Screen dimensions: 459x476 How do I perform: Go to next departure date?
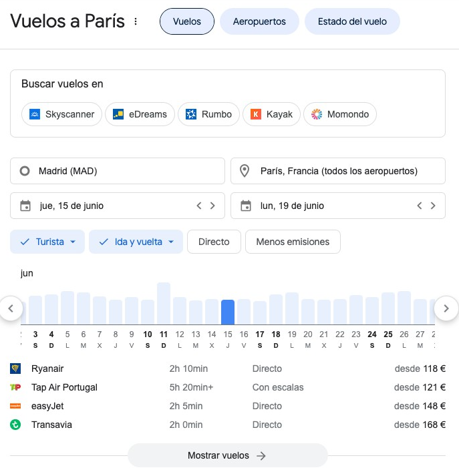click(212, 206)
